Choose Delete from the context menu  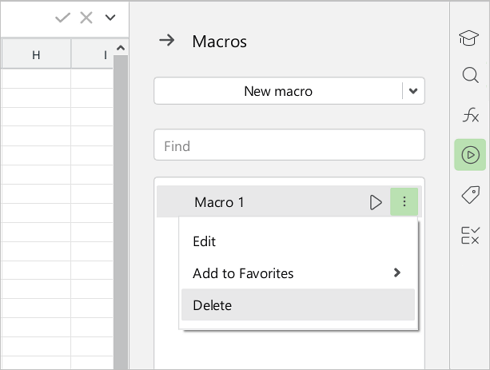pos(298,305)
